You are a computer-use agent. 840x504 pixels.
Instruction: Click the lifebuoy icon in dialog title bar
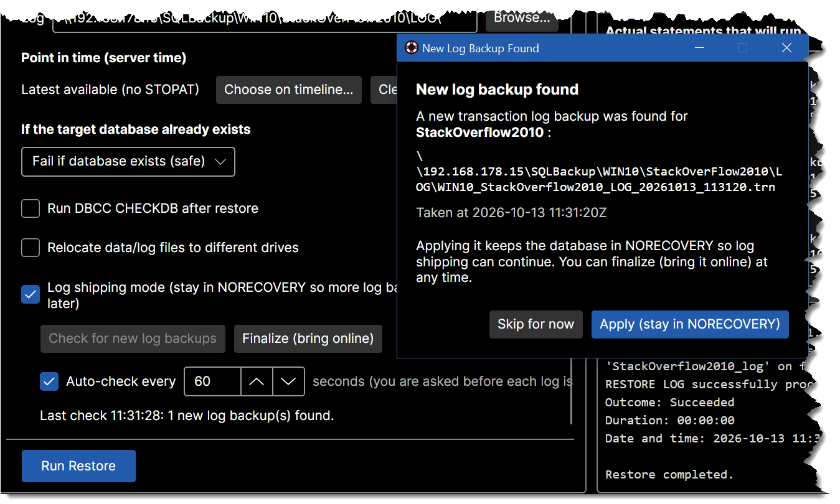411,48
